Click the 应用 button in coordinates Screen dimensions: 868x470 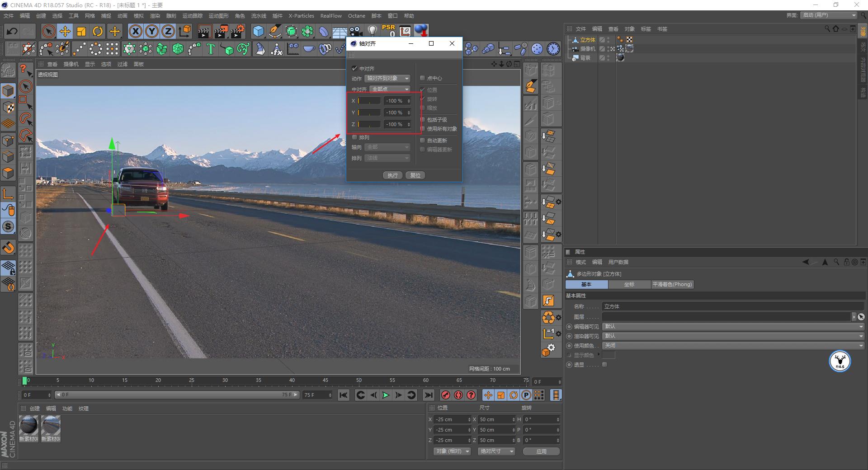coord(541,451)
